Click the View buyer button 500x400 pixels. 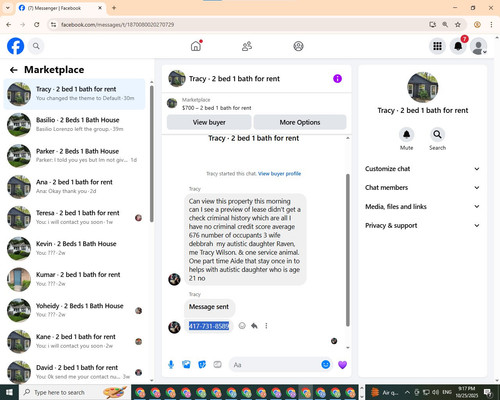coord(209,122)
